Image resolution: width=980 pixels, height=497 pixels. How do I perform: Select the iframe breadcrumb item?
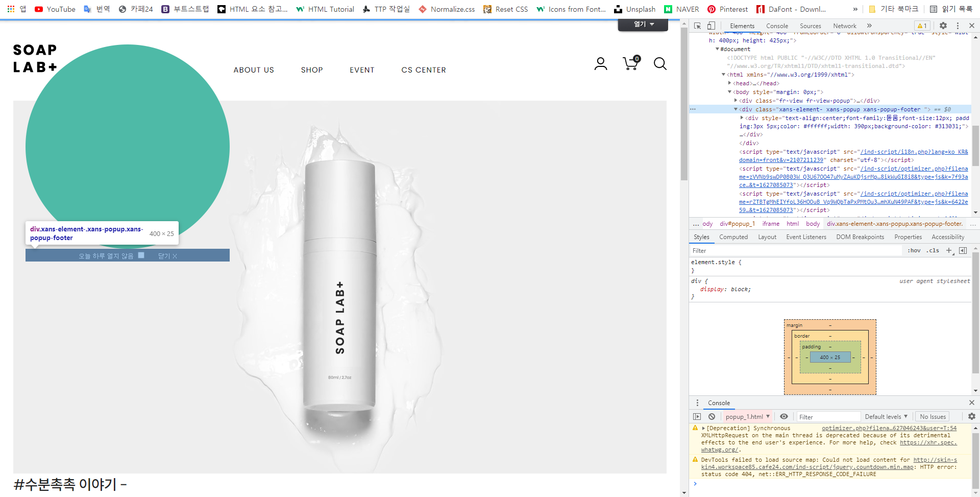click(x=771, y=224)
